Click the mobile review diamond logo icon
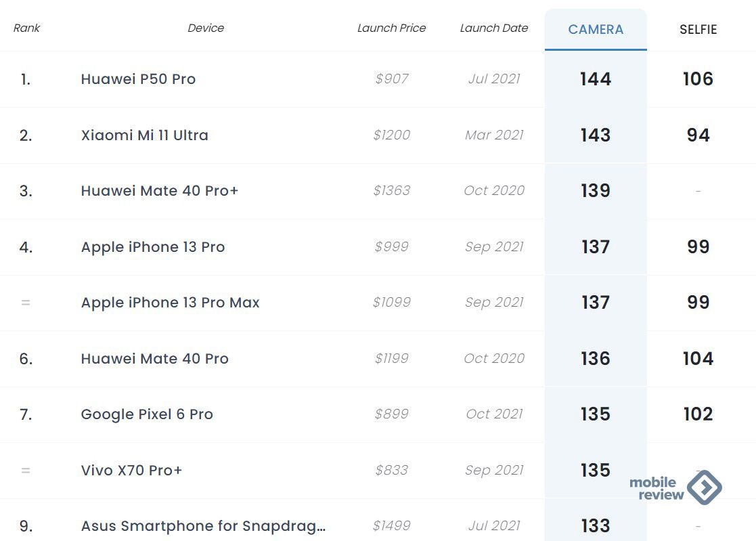 705,488
